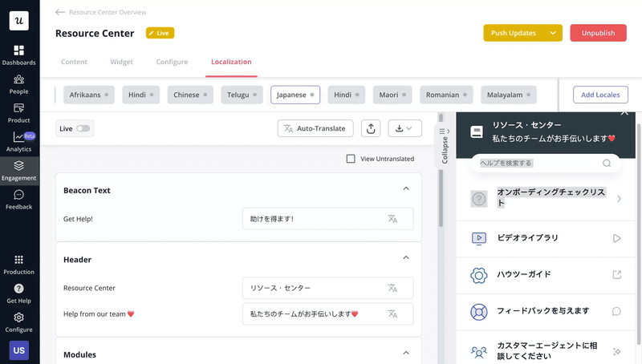Open Feedback section
This screenshot has width=642, height=364.
click(x=18, y=200)
